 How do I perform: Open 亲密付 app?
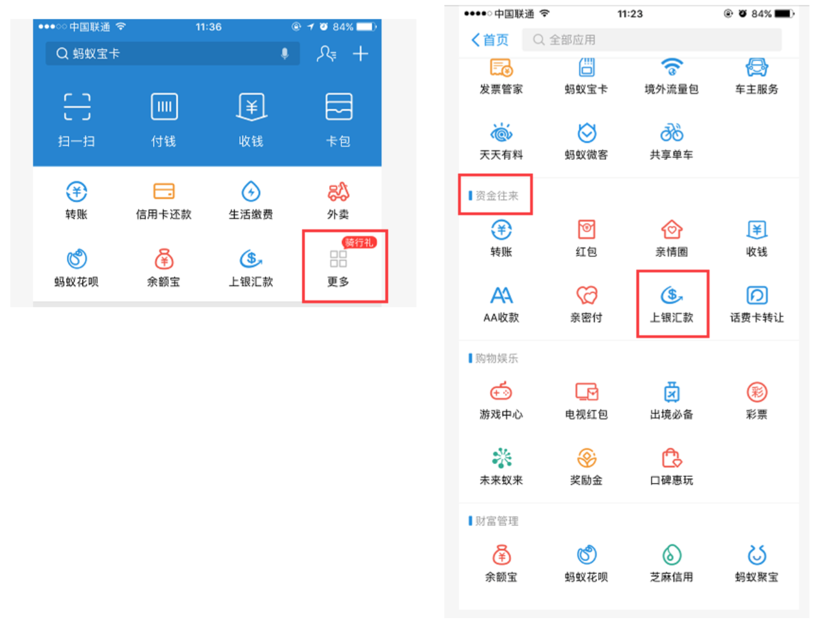[586, 304]
